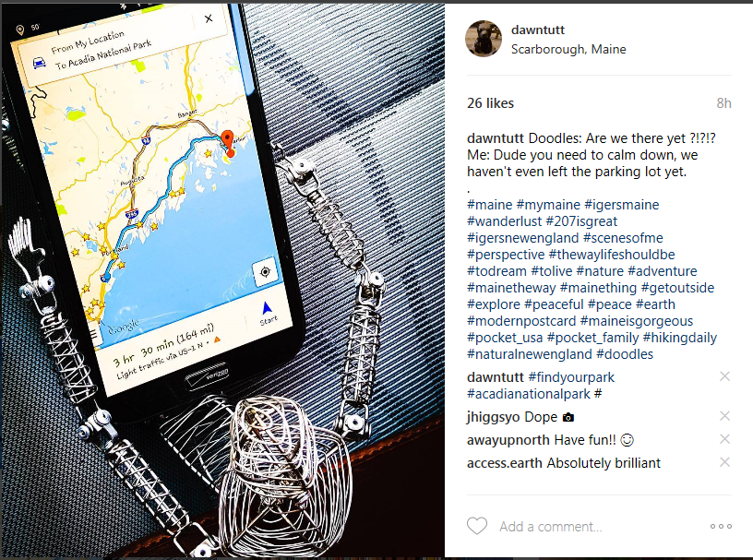Follow the #acadianationalpark hashtag link

tap(528, 394)
